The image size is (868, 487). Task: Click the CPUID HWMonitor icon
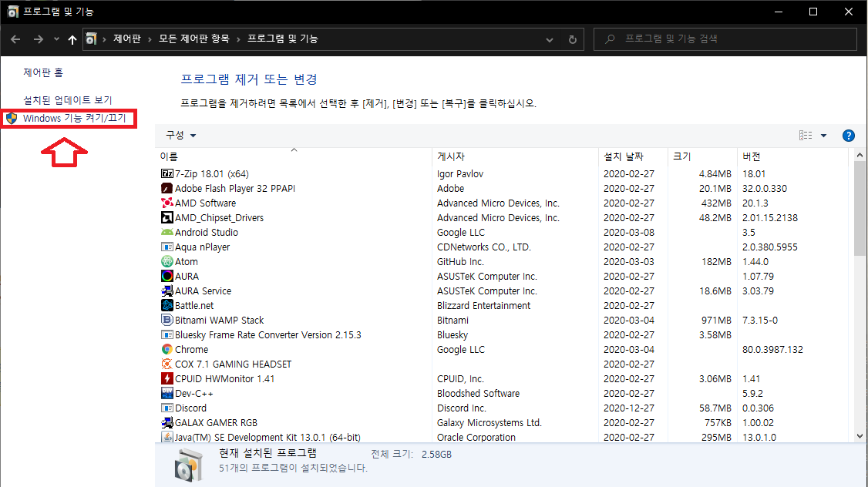pos(167,378)
